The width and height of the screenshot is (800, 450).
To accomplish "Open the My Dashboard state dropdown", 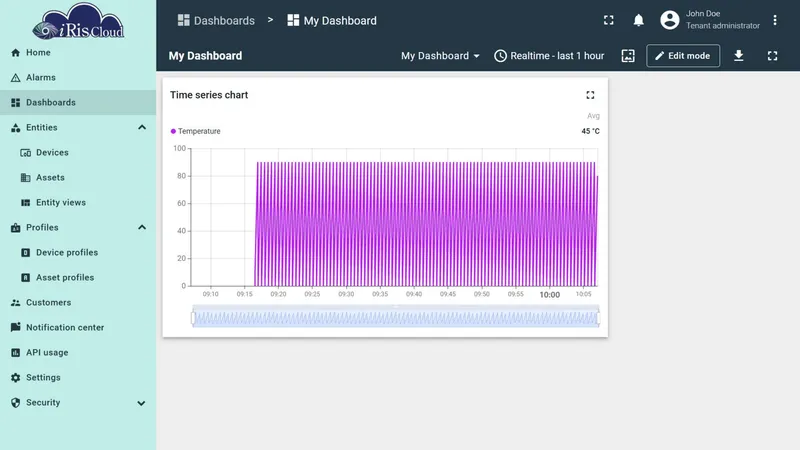I will pos(440,56).
